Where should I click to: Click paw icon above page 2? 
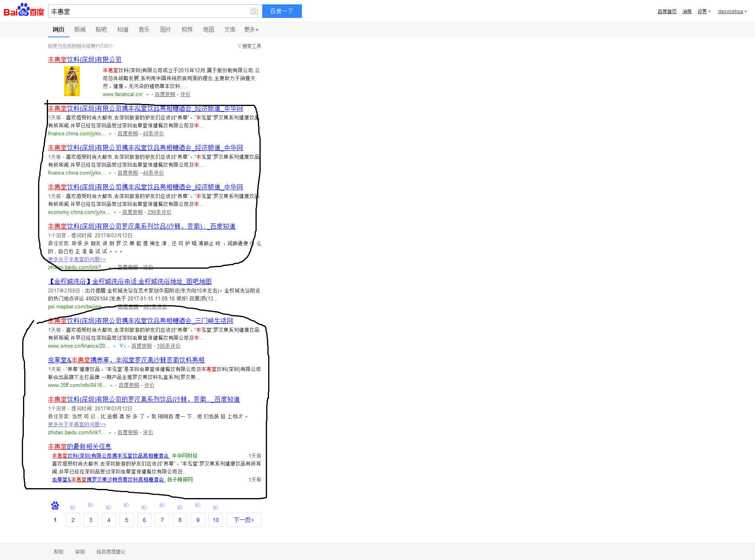(73, 507)
